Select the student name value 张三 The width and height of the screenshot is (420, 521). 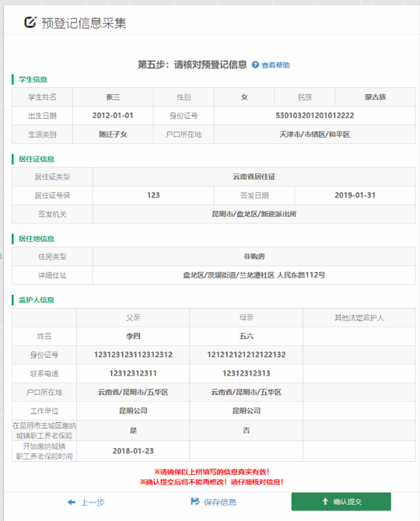(x=113, y=97)
